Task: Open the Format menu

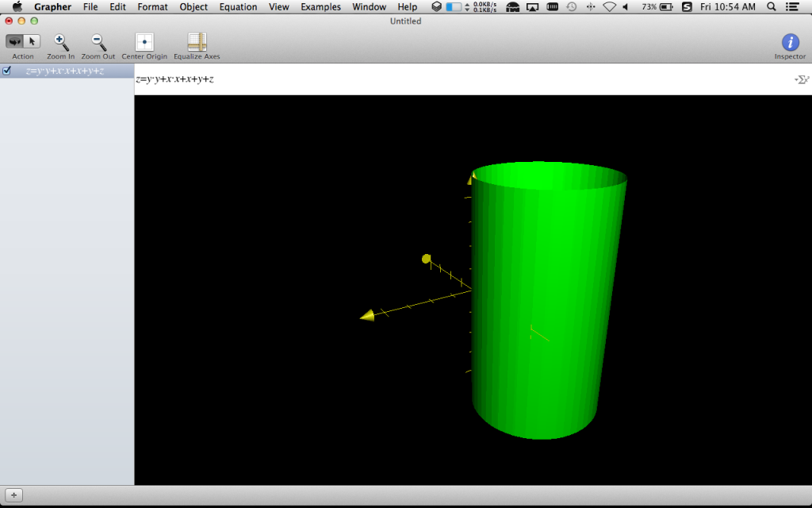Action: click(152, 7)
